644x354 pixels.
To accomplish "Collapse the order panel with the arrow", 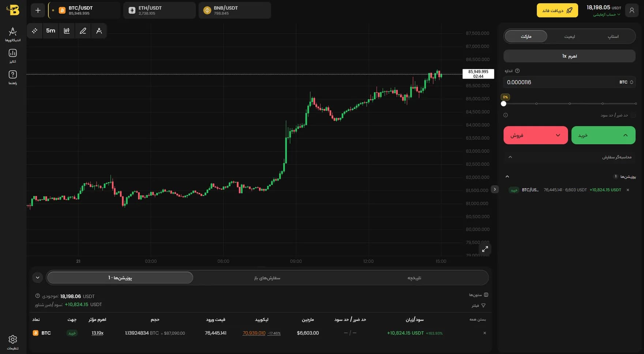I will (x=495, y=189).
